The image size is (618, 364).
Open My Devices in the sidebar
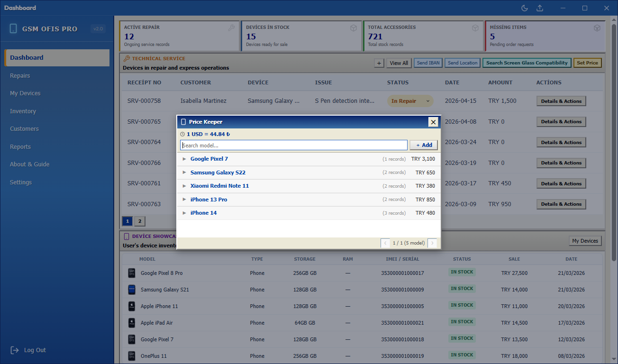(x=57, y=93)
